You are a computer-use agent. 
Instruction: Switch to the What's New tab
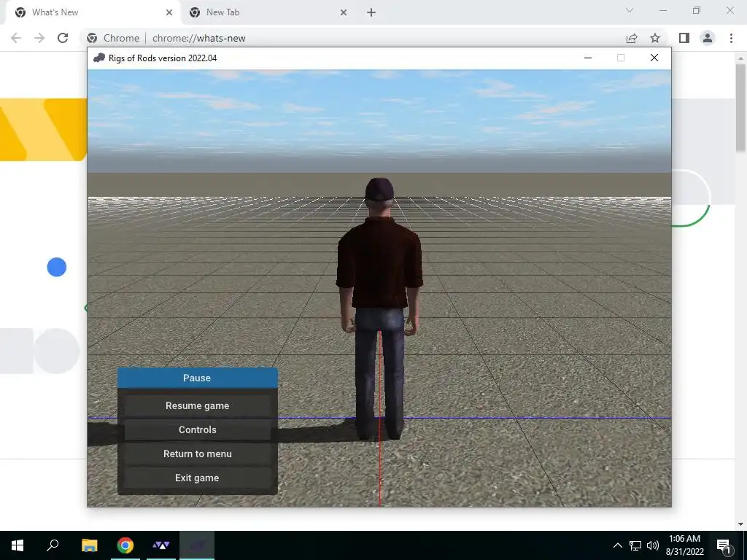point(93,12)
